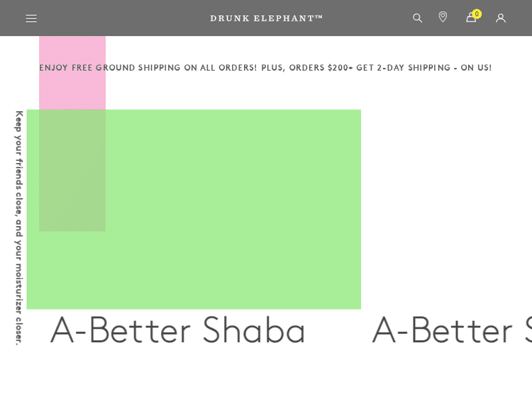
Task: Click the word 'Shaba' in the product title
Action: pyautogui.click(x=254, y=330)
